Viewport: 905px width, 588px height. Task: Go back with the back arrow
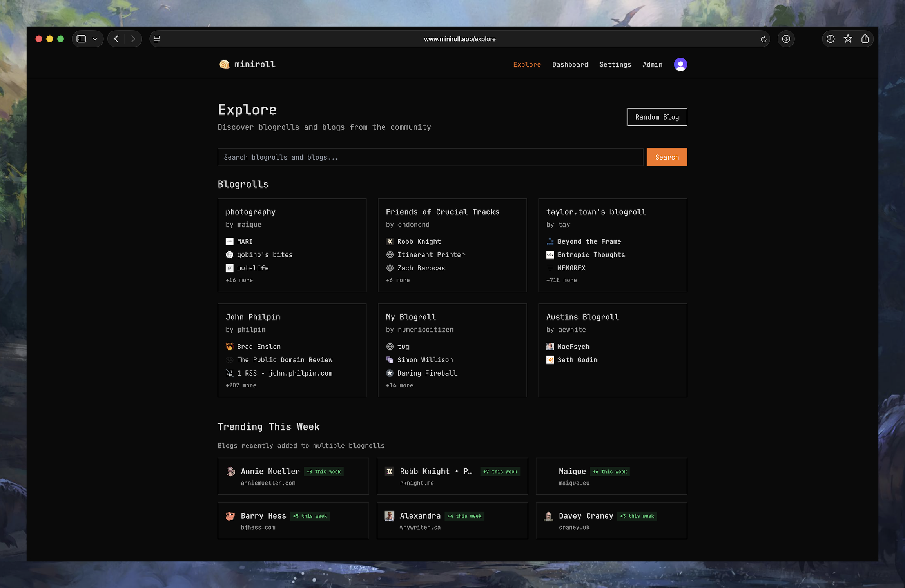pos(116,39)
